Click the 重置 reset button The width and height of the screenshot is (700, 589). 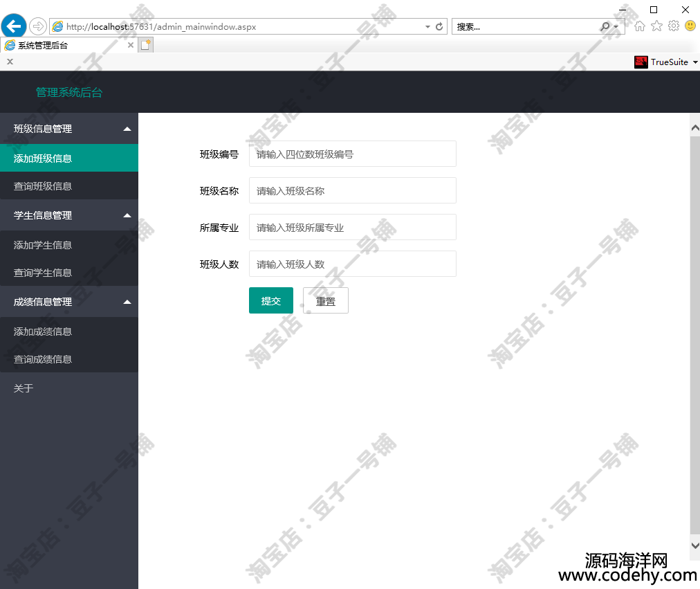point(326,300)
